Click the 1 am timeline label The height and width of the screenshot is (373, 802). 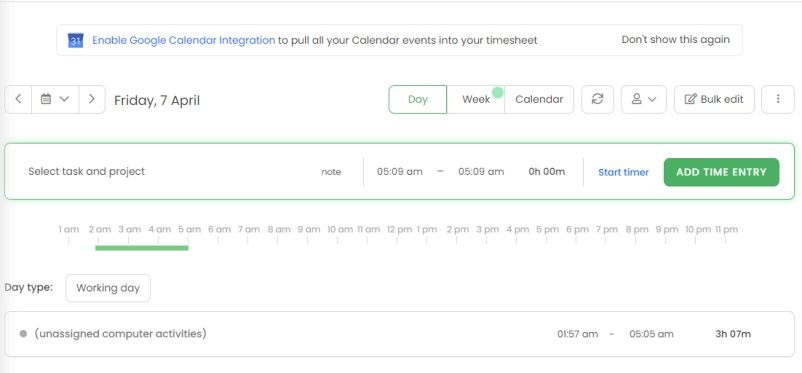(x=69, y=229)
